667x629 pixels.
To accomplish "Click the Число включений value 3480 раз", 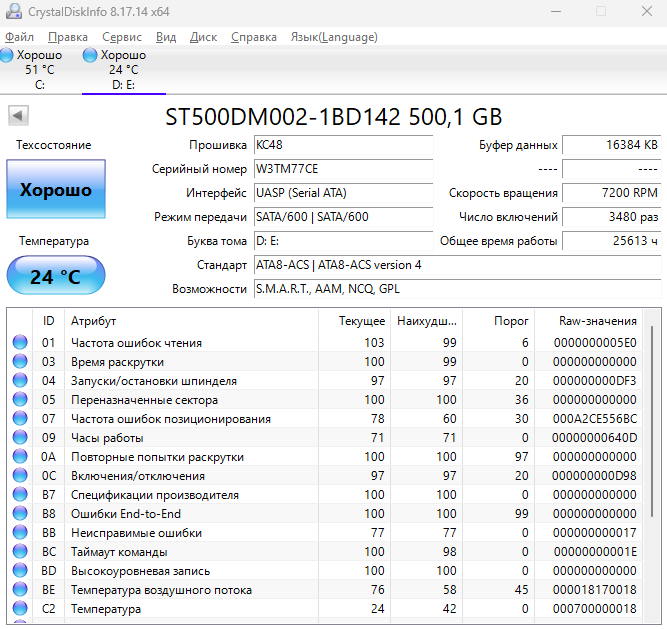I will click(x=611, y=217).
